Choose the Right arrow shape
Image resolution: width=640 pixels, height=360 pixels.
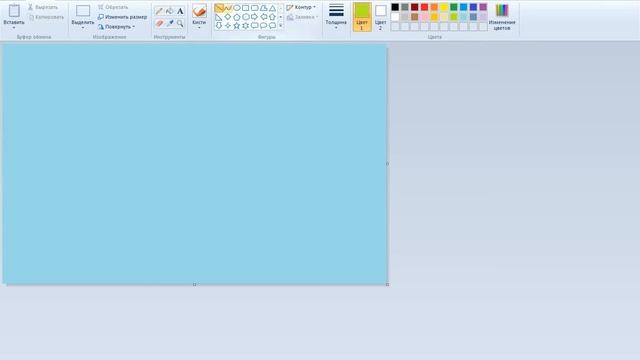pyautogui.click(x=255, y=17)
